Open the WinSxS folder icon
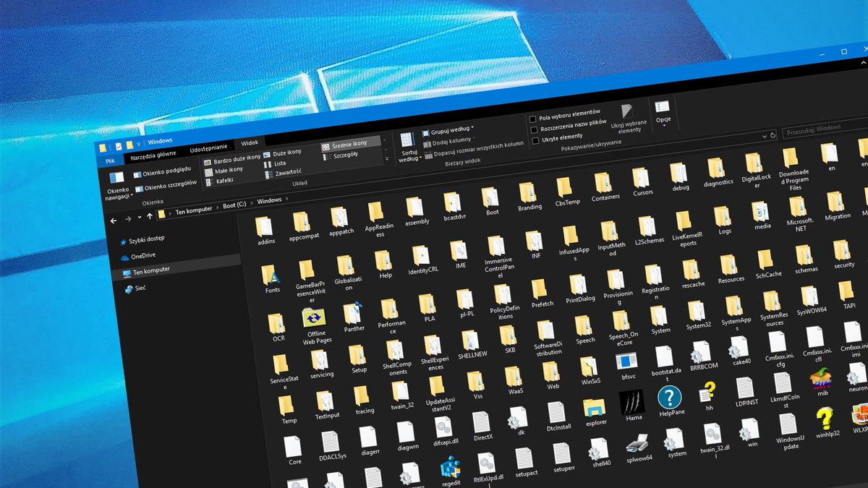This screenshot has height=488, width=868. pyautogui.click(x=589, y=366)
